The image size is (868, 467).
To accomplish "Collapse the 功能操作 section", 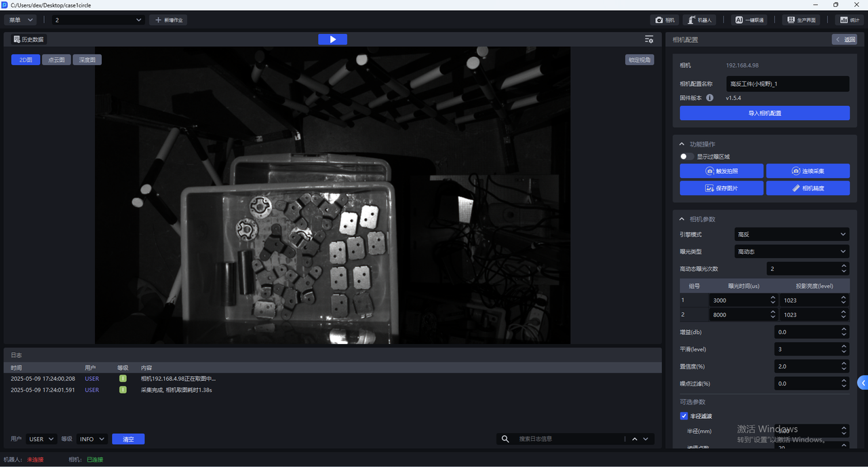I will click(682, 144).
